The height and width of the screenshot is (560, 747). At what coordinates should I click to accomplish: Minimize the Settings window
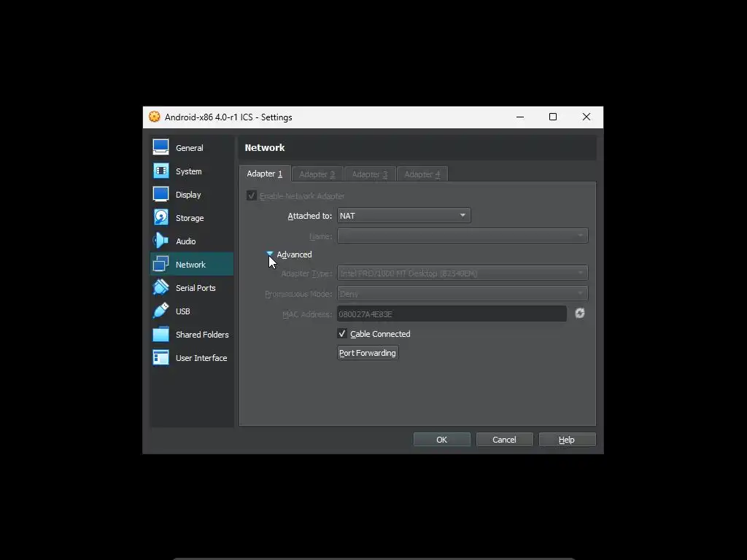pos(520,117)
